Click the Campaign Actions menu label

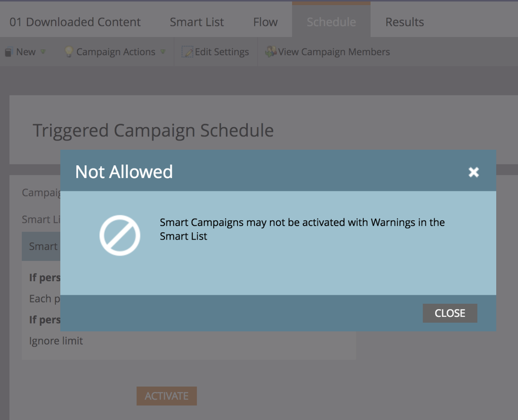pos(116,52)
